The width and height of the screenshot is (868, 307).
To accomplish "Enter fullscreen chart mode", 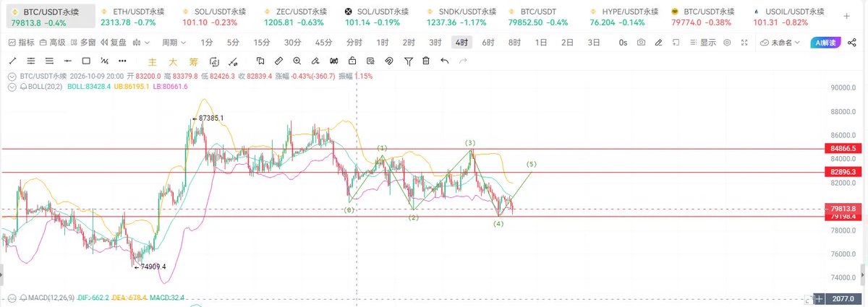I will (x=746, y=43).
